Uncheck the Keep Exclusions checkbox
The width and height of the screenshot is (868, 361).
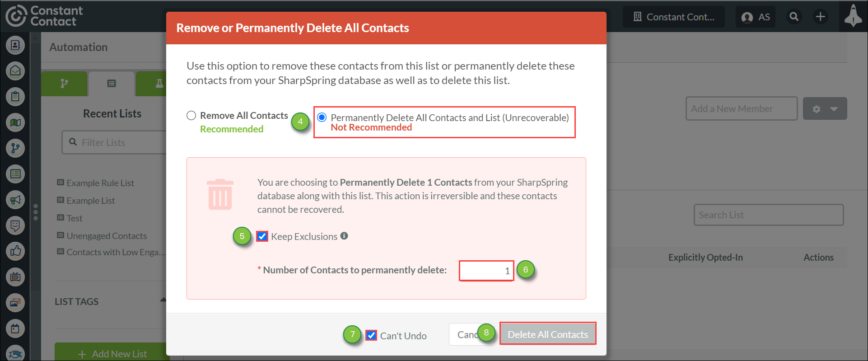(x=262, y=236)
